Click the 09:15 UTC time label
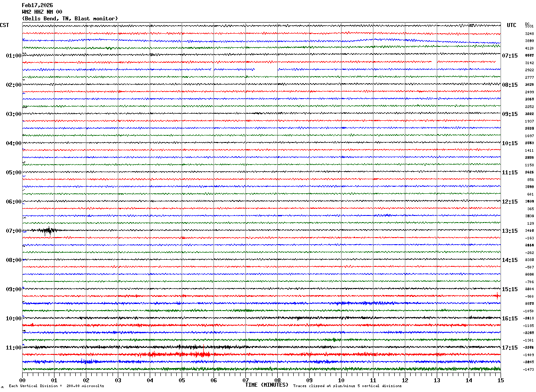536x392 pixels. [x=510, y=114]
